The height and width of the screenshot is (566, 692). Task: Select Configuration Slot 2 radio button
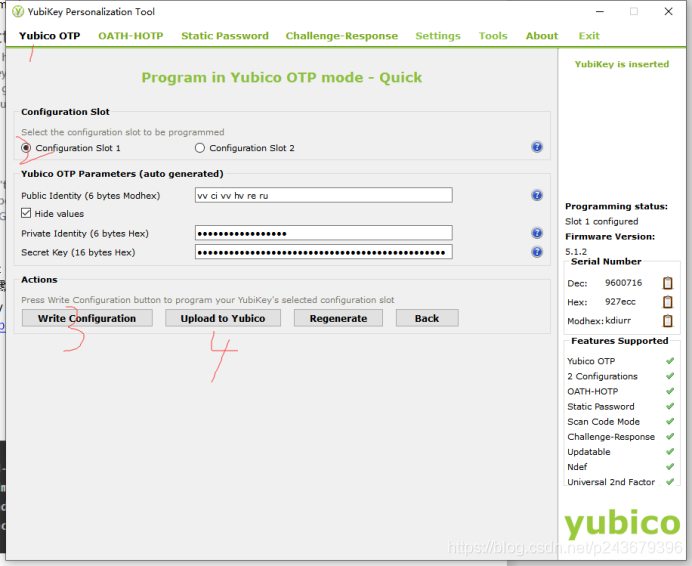(200, 148)
